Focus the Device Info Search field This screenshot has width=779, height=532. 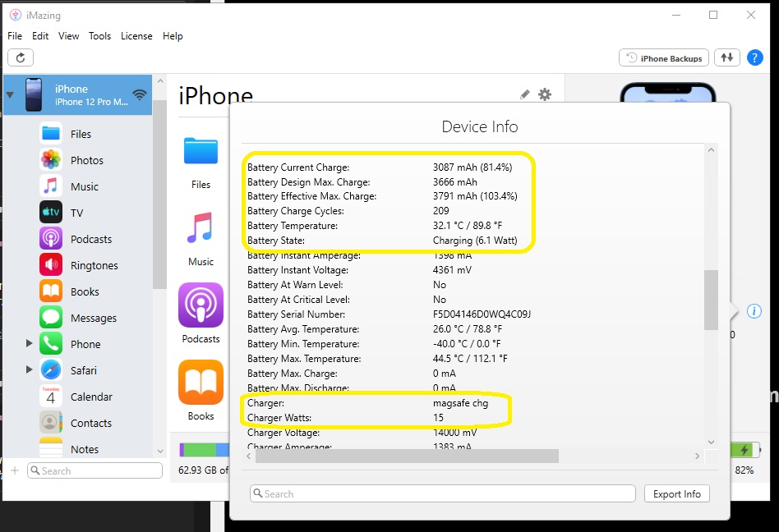[443, 493]
